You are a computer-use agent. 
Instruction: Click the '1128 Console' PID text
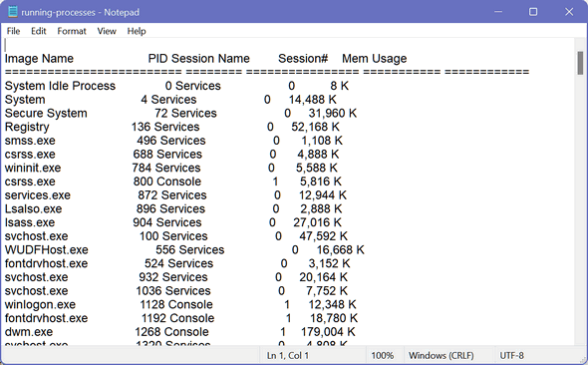click(x=176, y=304)
